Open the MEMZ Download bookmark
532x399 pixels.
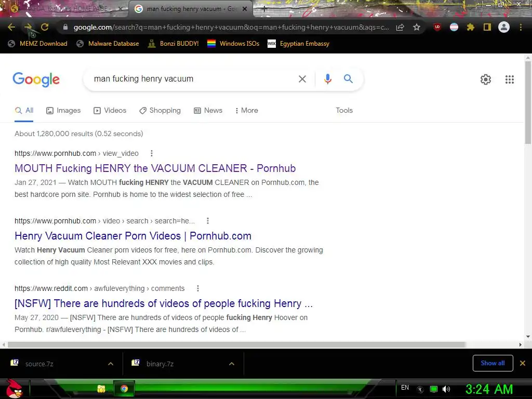click(x=37, y=44)
